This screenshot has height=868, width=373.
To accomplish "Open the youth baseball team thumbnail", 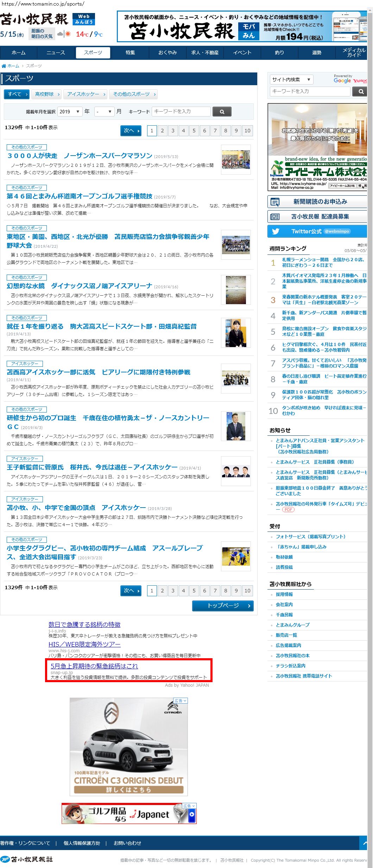I will (x=236, y=245).
